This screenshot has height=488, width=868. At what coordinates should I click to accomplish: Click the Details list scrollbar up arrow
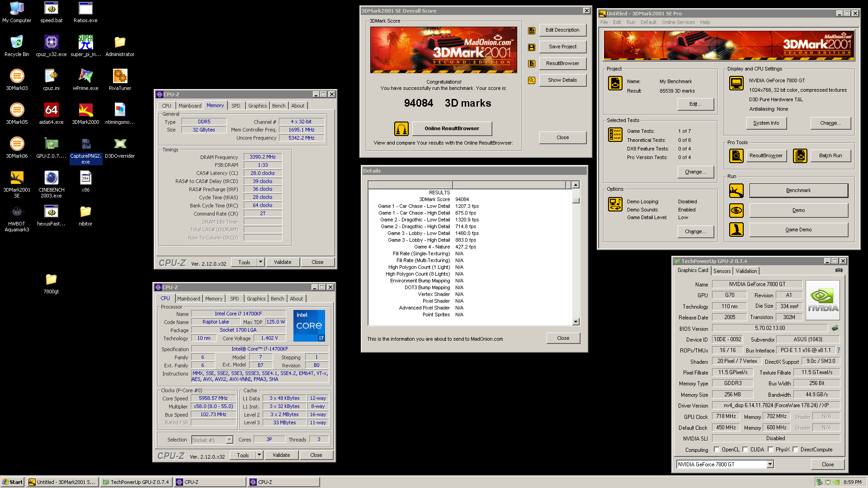tap(576, 185)
